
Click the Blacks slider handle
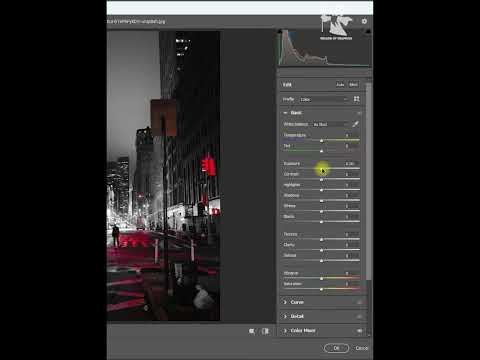pos(322,222)
